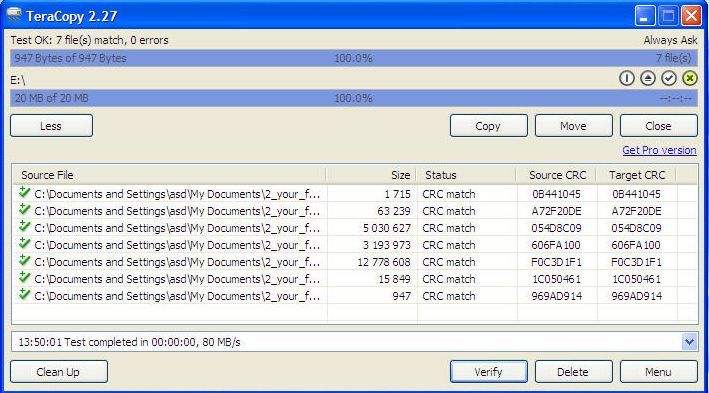Screen dimensions: 709x393
Task: Click the green X circle icon
Action: coord(690,78)
